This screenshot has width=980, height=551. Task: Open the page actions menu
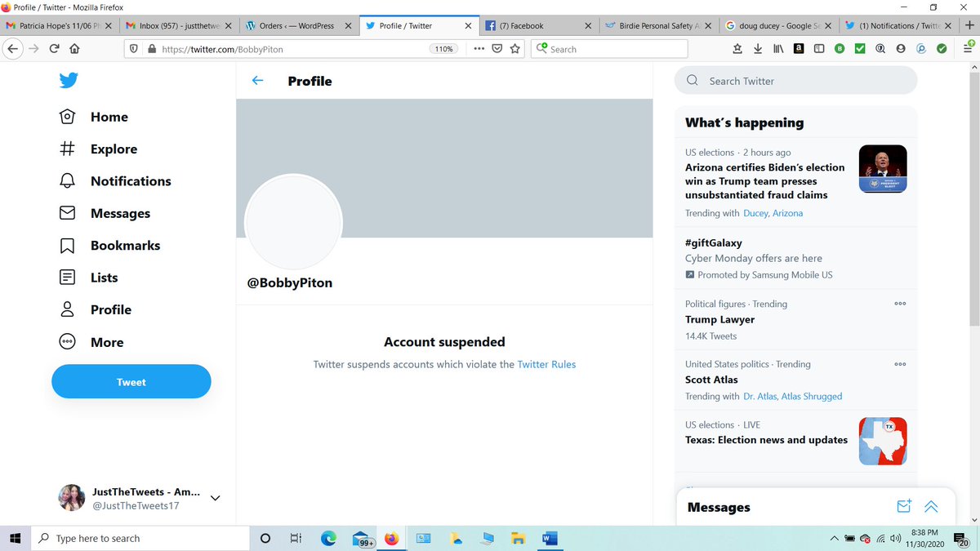click(479, 49)
